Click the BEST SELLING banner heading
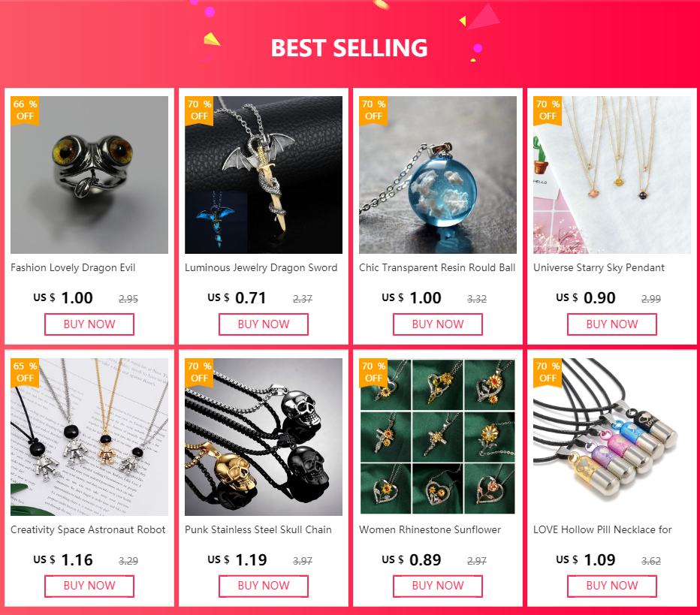The height and width of the screenshot is (615, 700). (349, 48)
